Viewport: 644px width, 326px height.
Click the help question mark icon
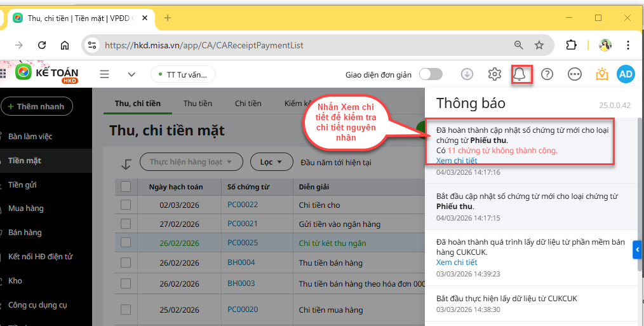(x=547, y=74)
